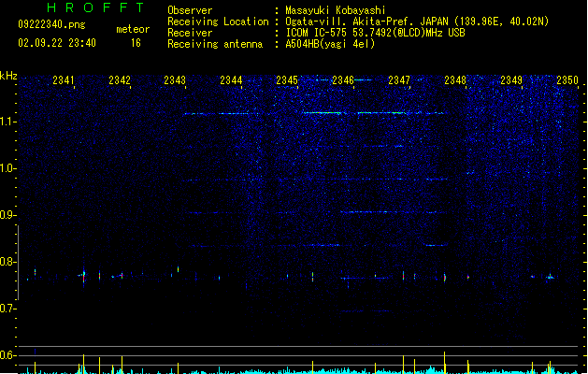Click the 2344 time axis label
The image size is (588, 374).
tap(231, 80)
